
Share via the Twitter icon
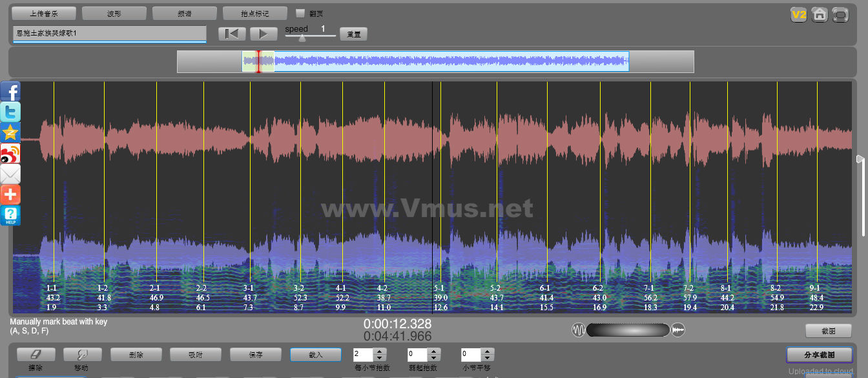point(10,112)
